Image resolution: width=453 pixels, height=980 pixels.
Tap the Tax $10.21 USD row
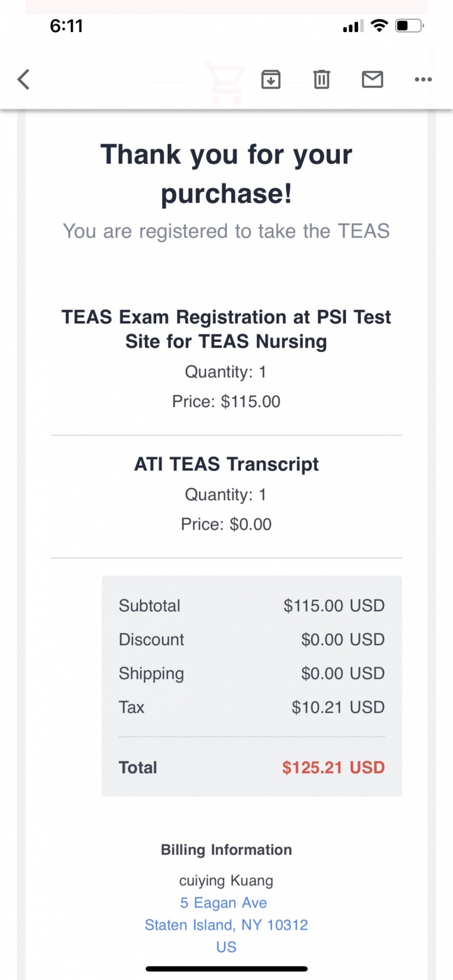[252, 707]
